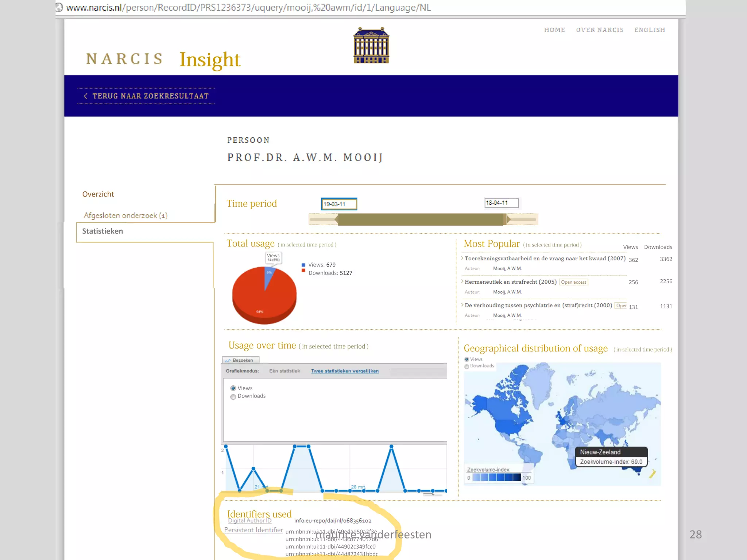Select Views radio above world map
The image size is (747, 560).
(x=467, y=359)
